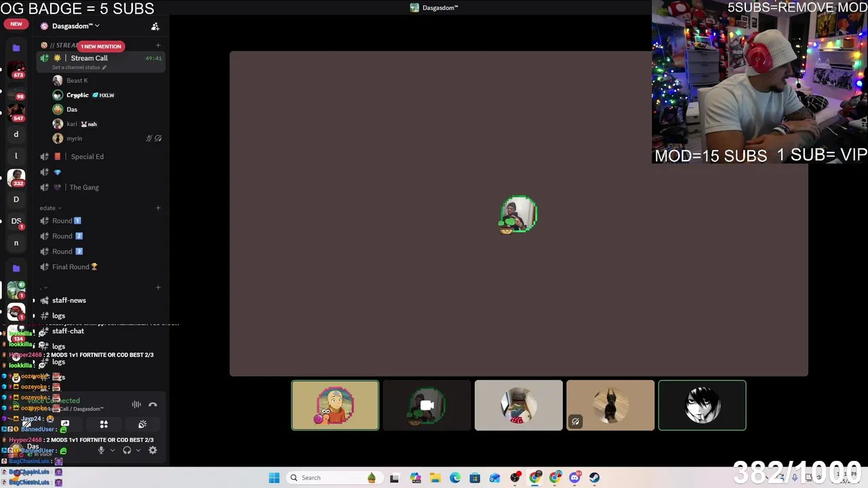Join The Gang voice channel

pyautogui.click(x=100, y=188)
